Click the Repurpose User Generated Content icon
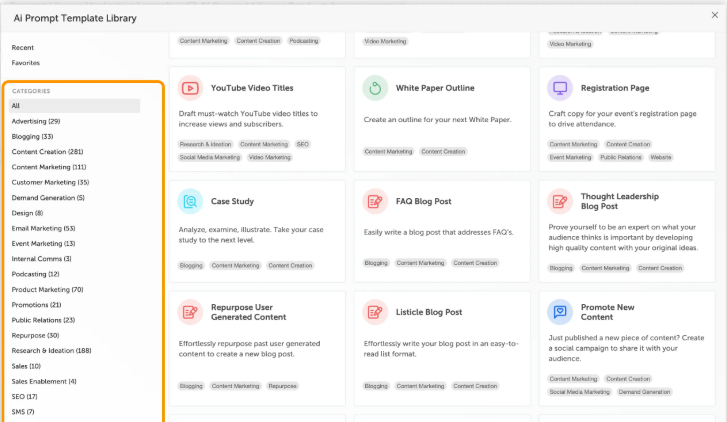727x422 pixels. pos(190,312)
